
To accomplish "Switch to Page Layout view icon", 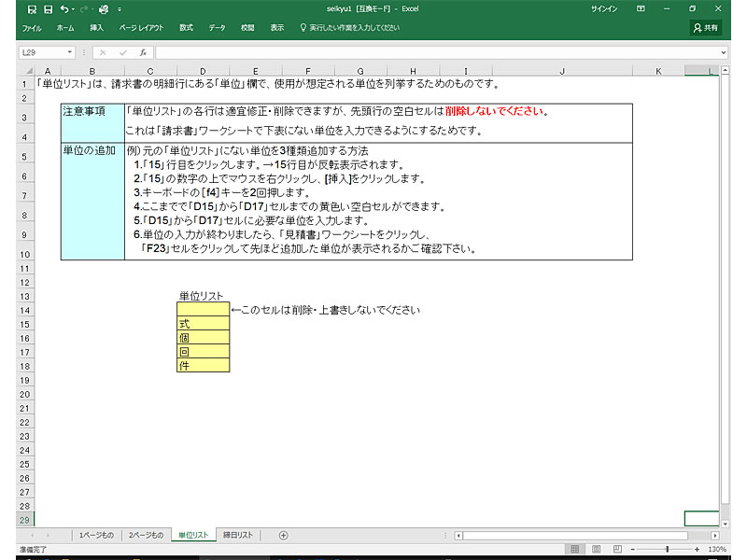I will 597,550.
